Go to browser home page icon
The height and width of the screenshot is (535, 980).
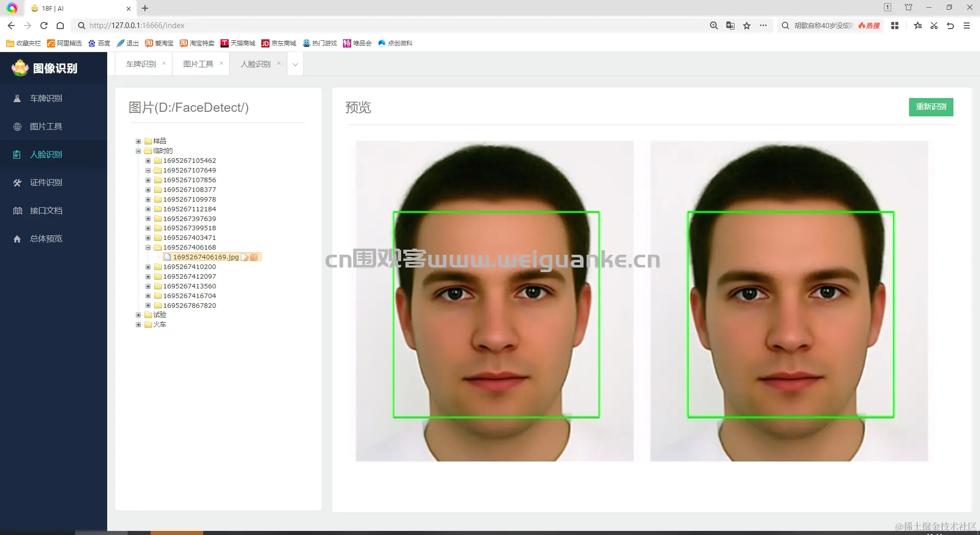[x=60, y=26]
